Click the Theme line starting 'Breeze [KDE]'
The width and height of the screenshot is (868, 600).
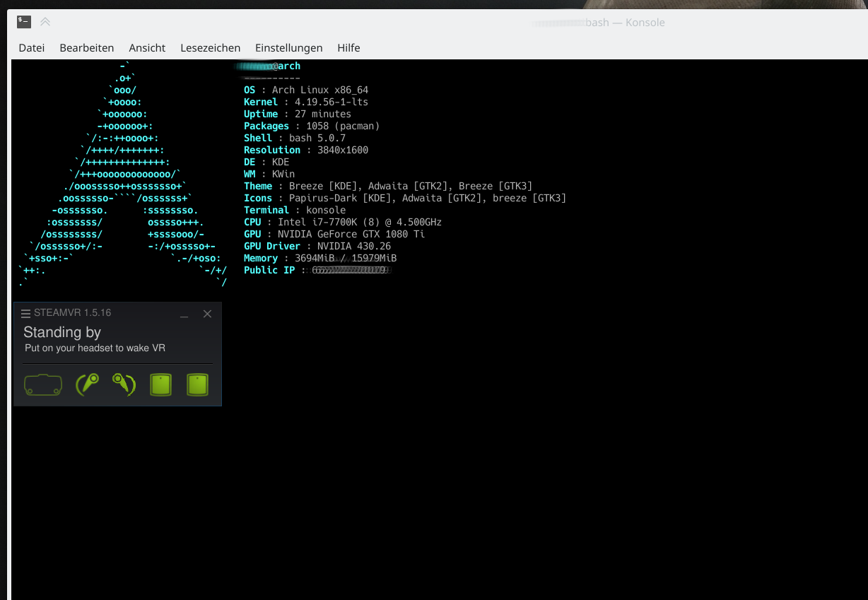411,186
